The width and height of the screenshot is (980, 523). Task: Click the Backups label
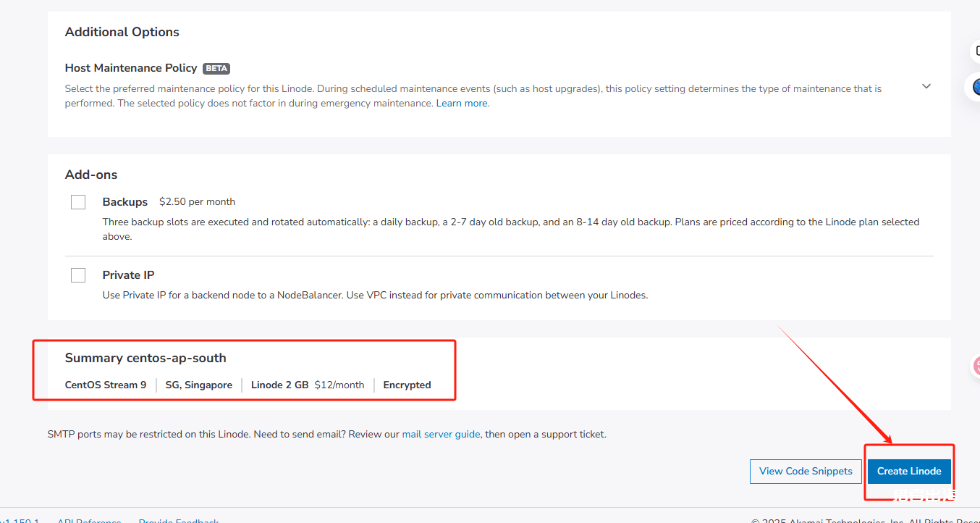click(125, 202)
